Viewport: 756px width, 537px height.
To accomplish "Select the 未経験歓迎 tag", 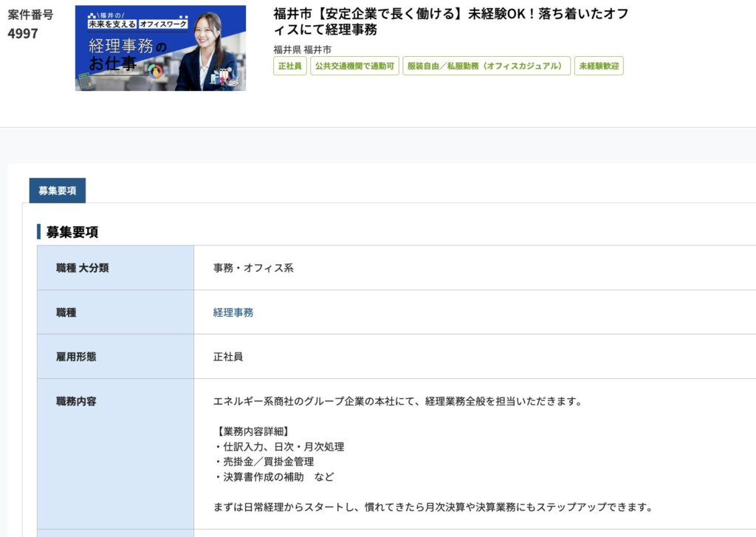I will [x=599, y=66].
